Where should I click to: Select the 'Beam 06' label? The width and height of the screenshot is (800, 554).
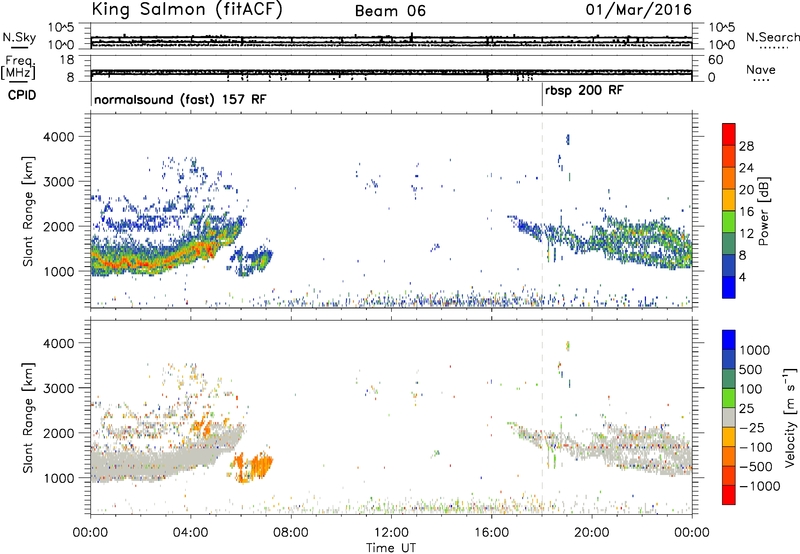(390, 11)
